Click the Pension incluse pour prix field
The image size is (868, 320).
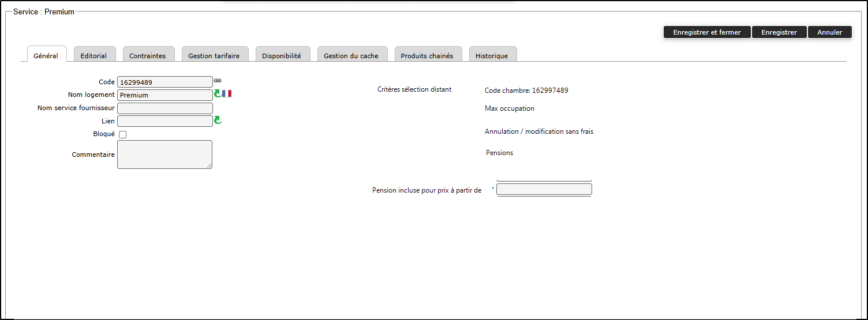(x=544, y=189)
